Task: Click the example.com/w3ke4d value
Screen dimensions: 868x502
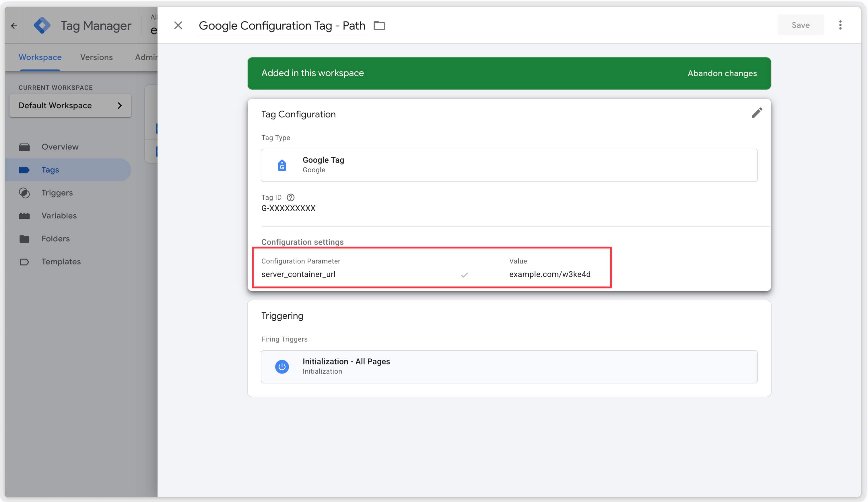Action: tap(550, 274)
